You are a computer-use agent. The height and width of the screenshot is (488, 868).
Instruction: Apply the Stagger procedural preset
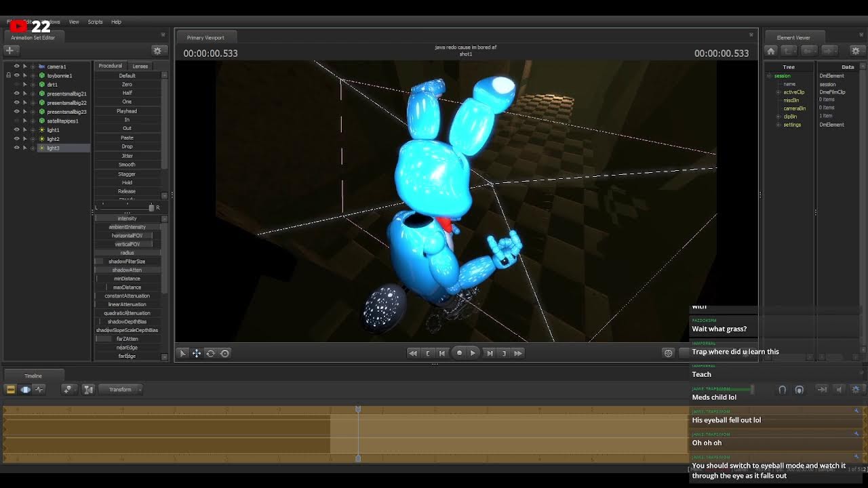pyautogui.click(x=127, y=174)
